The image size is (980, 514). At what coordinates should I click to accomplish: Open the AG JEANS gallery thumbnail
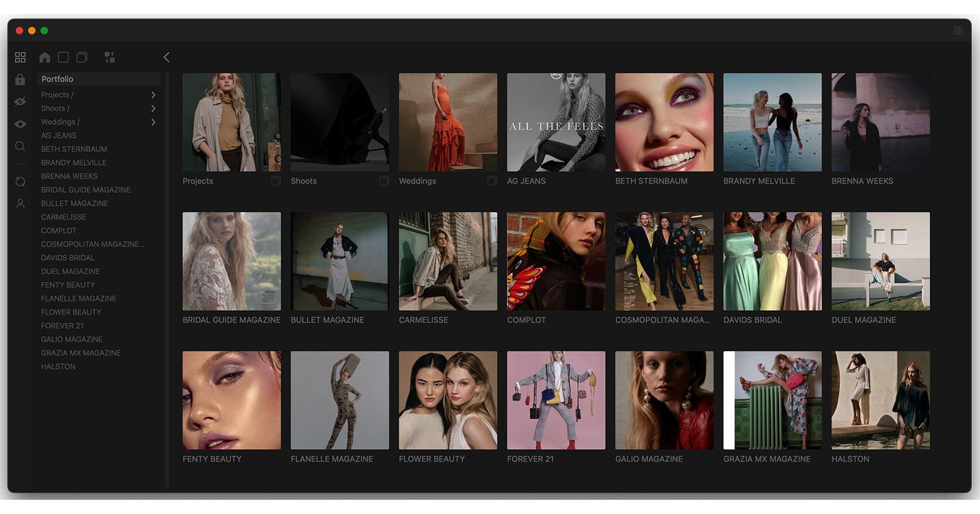click(556, 122)
